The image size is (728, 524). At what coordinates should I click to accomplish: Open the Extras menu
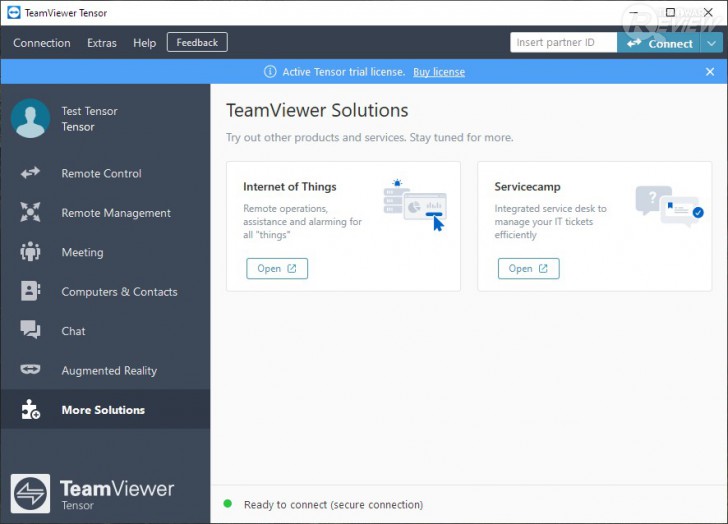point(102,43)
